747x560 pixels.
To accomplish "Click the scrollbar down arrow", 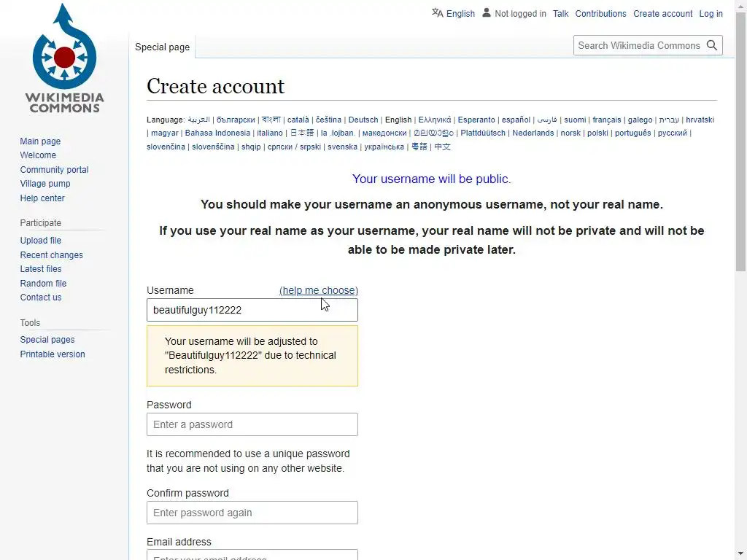I will coord(741,555).
